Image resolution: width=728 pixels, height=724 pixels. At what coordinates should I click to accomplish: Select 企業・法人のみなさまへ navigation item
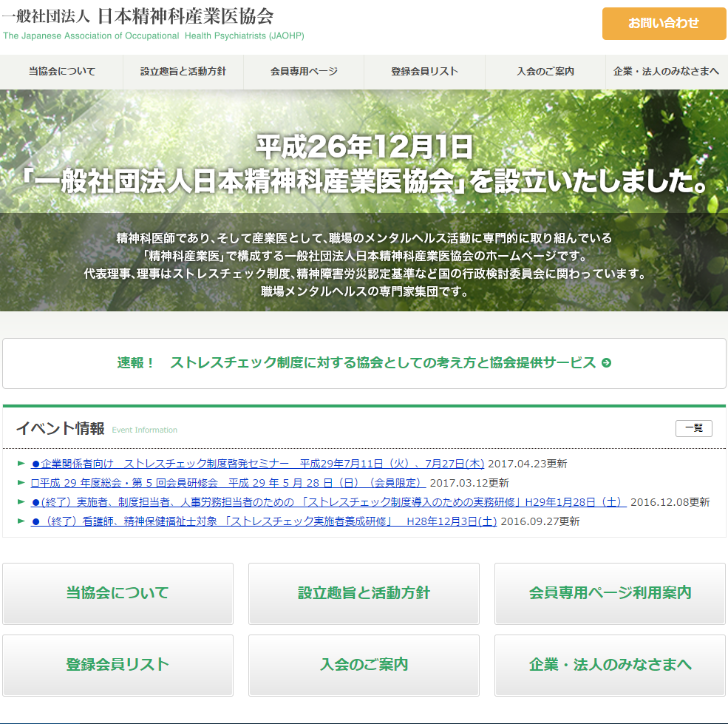(666, 72)
